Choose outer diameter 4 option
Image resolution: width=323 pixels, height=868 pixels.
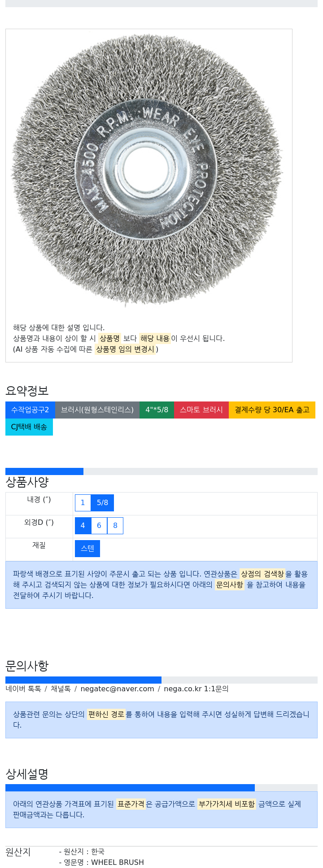click(x=83, y=526)
